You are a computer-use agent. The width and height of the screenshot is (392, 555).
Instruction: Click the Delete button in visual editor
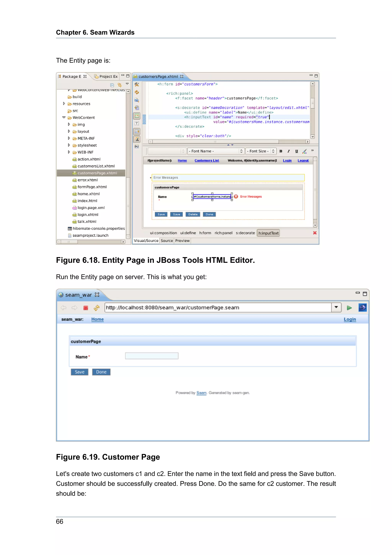193,214
